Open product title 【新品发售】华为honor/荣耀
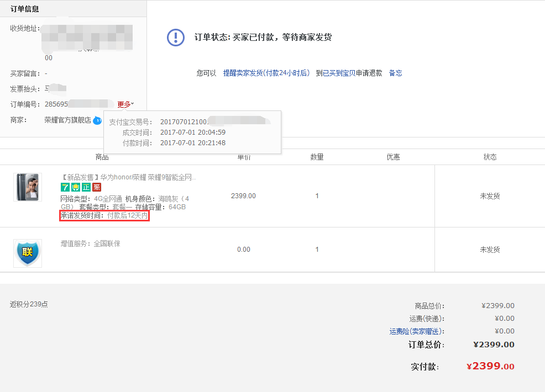The height and width of the screenshot is (392, 545). pos(128,177)
